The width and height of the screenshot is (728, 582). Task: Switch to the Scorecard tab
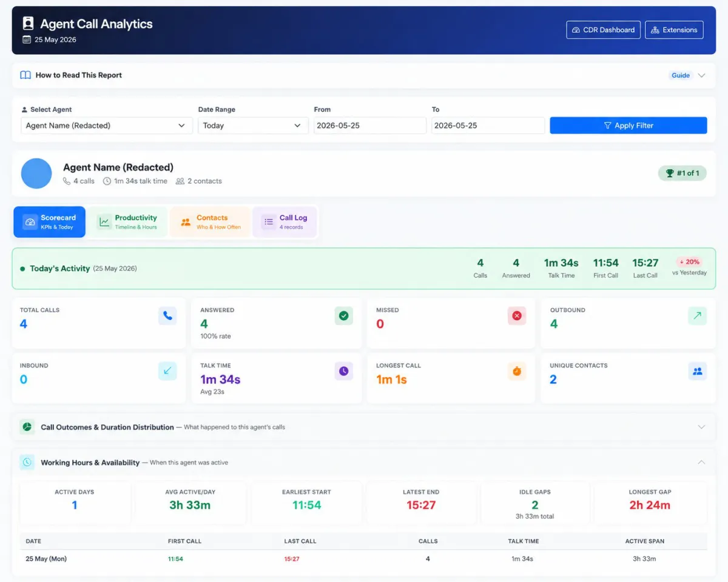(49, 222)
